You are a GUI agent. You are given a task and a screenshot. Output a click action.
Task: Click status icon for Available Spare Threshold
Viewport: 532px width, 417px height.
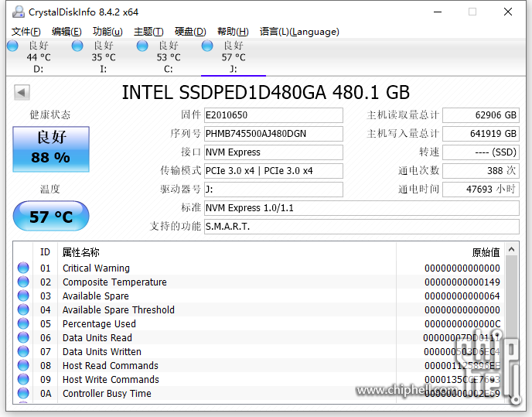pos(23,309)
